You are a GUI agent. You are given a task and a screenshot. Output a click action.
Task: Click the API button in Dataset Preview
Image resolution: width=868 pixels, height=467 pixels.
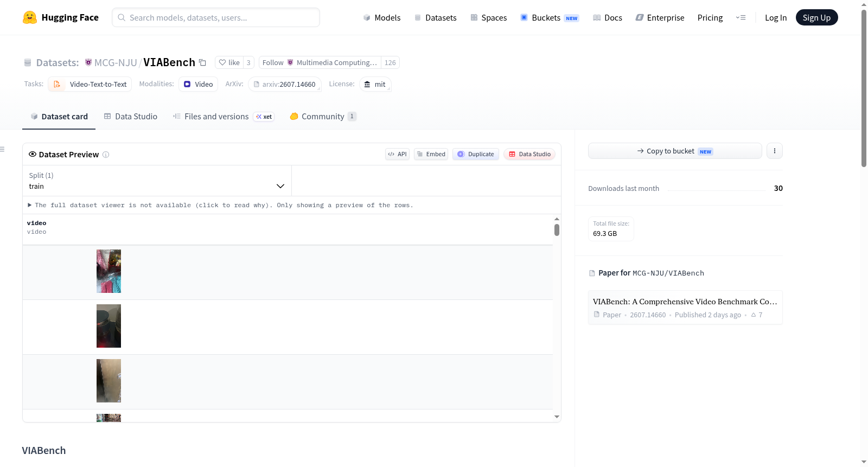pos(397,154)
